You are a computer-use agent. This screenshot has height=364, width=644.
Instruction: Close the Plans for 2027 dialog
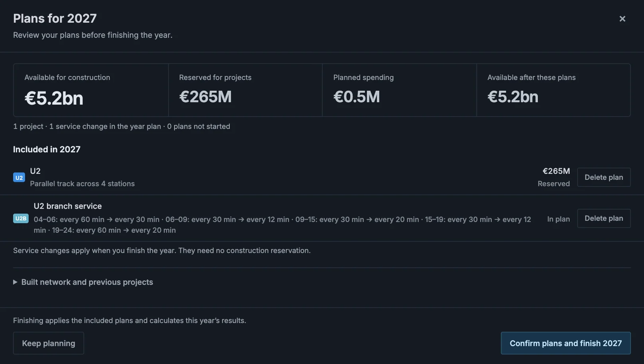[622, 19]
